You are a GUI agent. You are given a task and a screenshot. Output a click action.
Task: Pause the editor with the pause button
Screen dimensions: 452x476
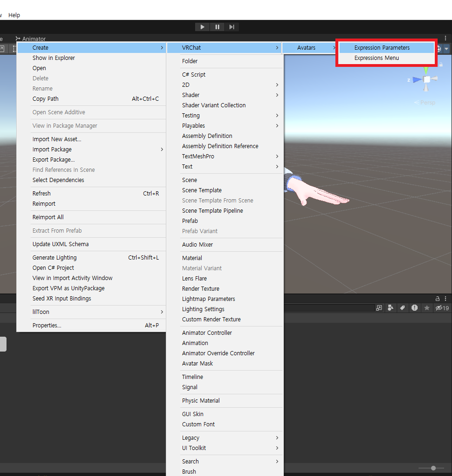(217, 27)
